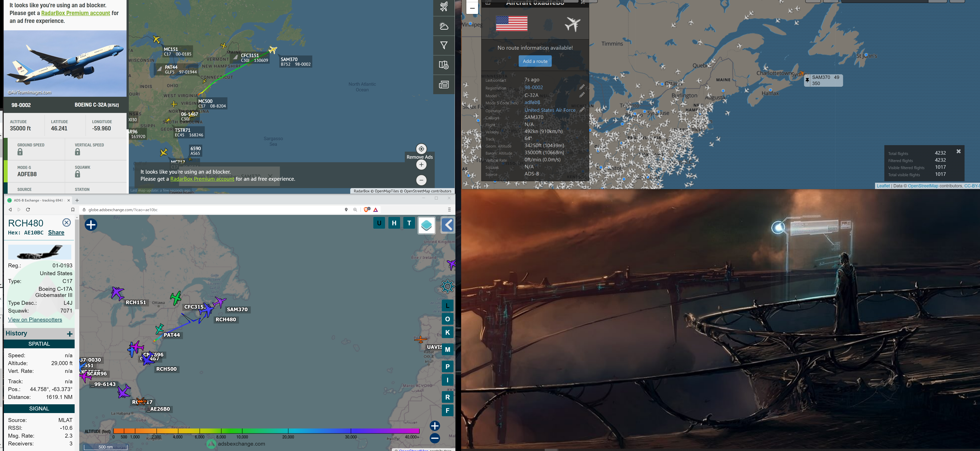This screenshot has height=451, width=980.
Task: Open RadarBox weather layer icon
Action: (444, 26)
